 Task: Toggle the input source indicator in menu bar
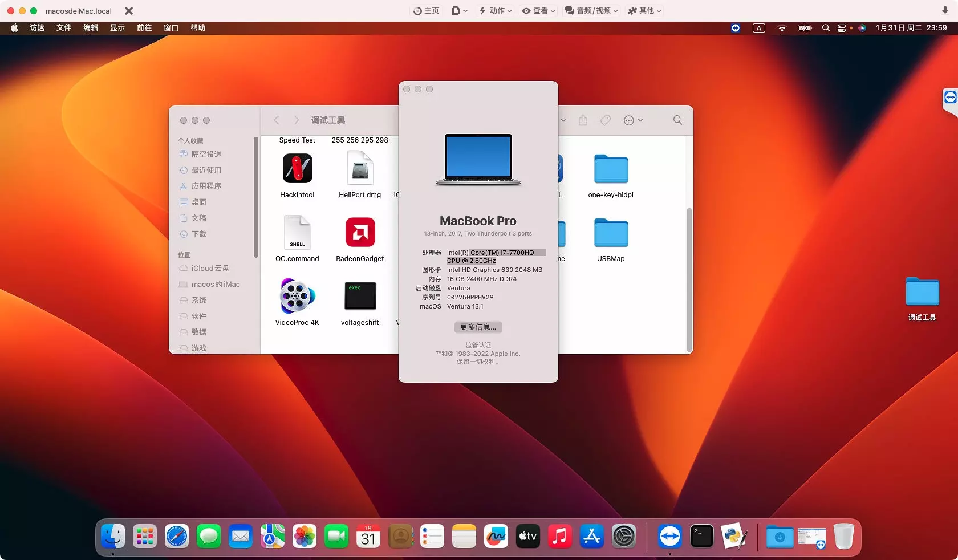pyautogui.click(x=758, y=28)
